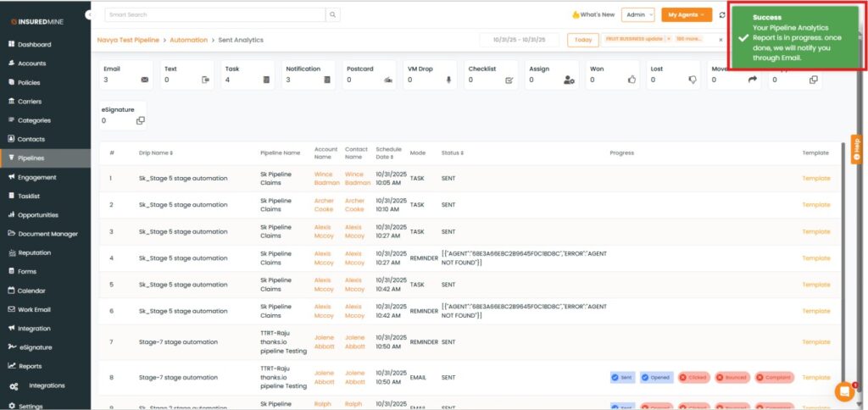Image resolution: width=868 pixels, height=410 pixels.
Task: Toggle the Sent status badge in row 8
Action: pos(621,378)
